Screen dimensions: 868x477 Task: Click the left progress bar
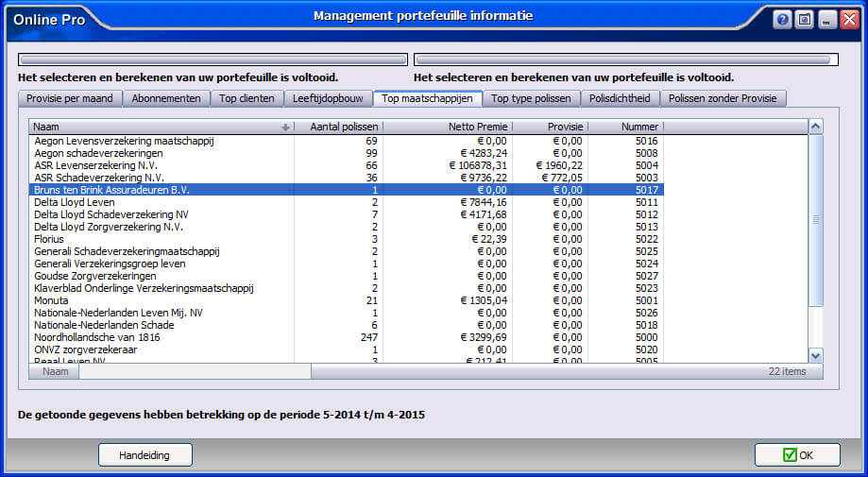pyautogui.click(x=213, y=60)
